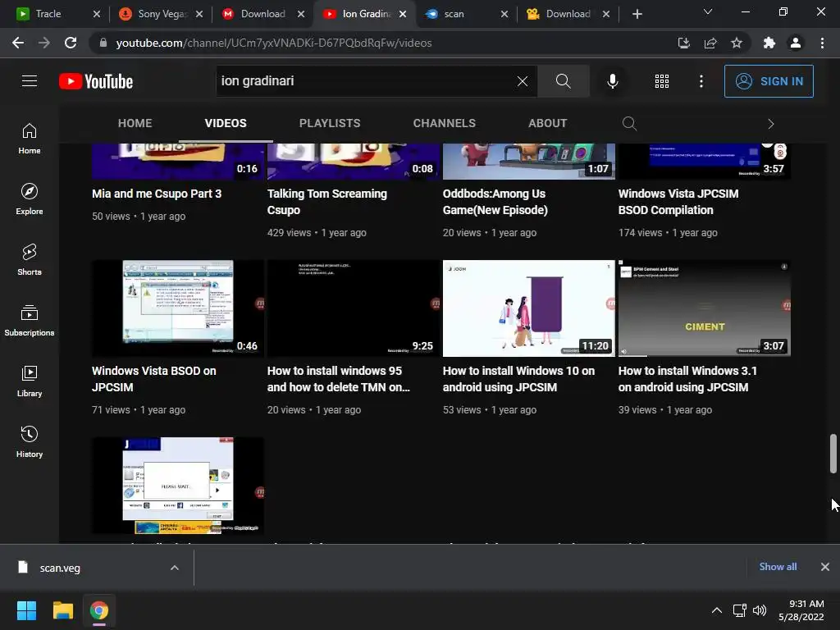Open the Windows Start menu
This screenshot has height=630, width=840.
pyautogui.click(x=26, y=610)
